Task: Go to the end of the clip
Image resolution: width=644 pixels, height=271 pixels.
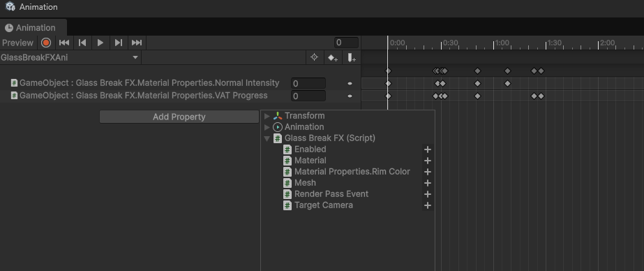Action: (136, 43)
